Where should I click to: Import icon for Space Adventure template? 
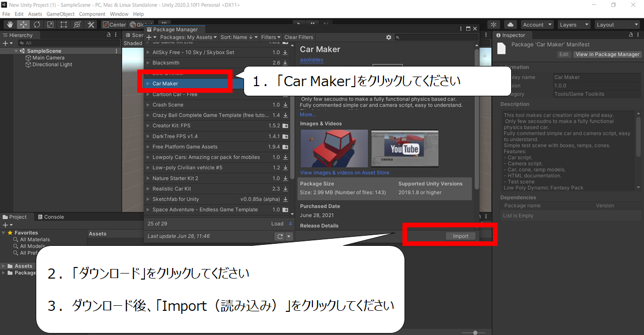(x=285, y=210)
